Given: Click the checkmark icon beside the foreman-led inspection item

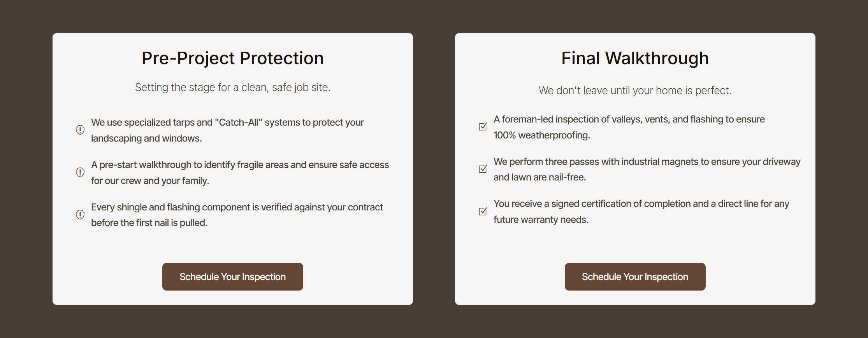Looking at the screenshot, I should [483, 127].
